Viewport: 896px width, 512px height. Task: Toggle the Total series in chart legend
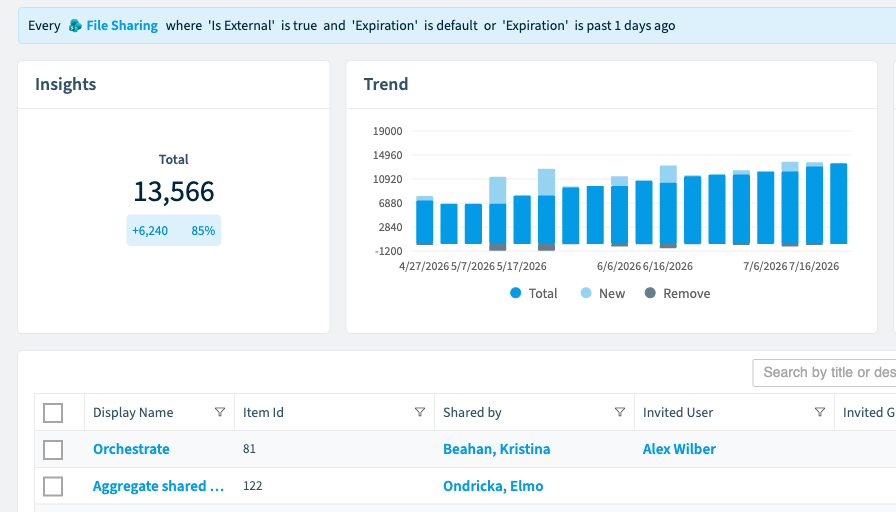533,293
